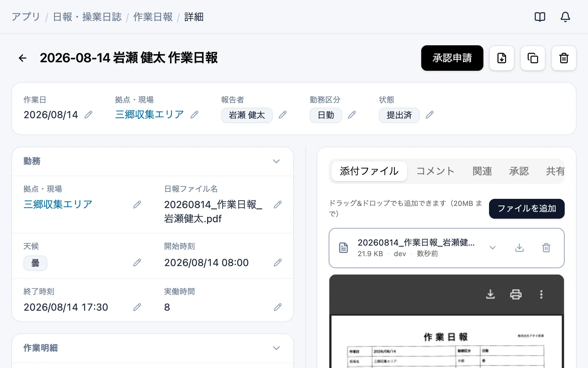This screenshot has width=588, height=368.
Task: Switch to the 関連 tab
Action: click(x=482, y=171)
